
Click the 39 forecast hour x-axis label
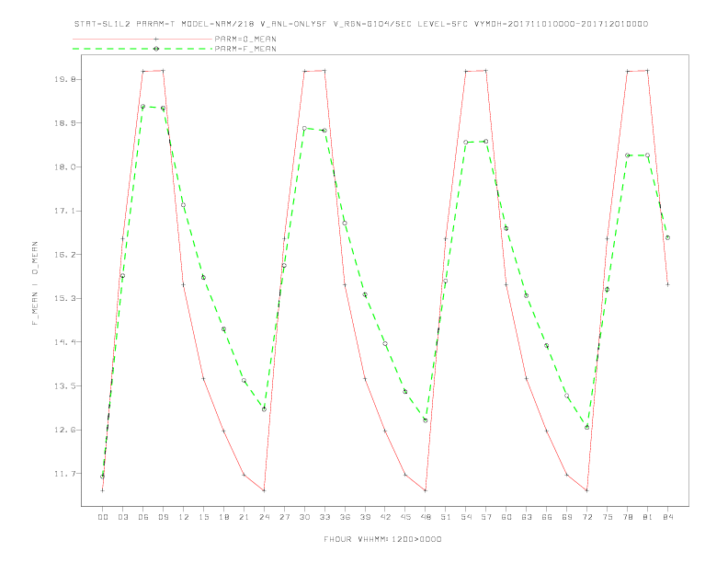click(x=365, y=517)
